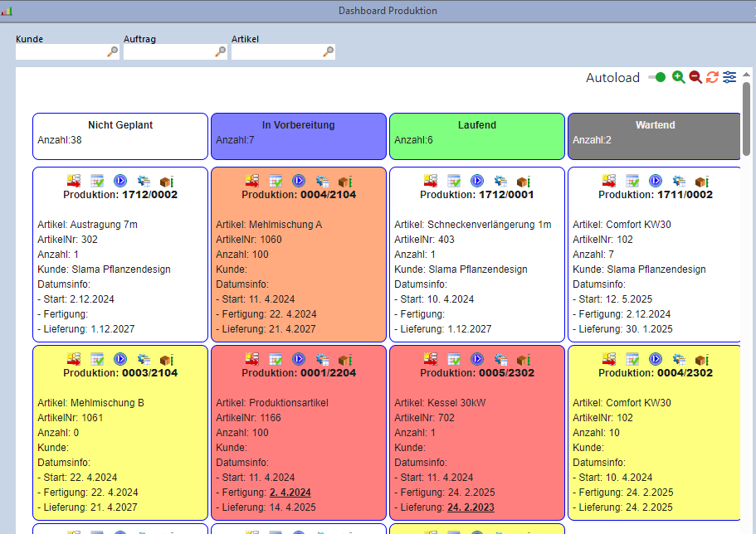Start production 0005/2302 with its play icon
Screen dimensions: 756x534
pos(476,359)
